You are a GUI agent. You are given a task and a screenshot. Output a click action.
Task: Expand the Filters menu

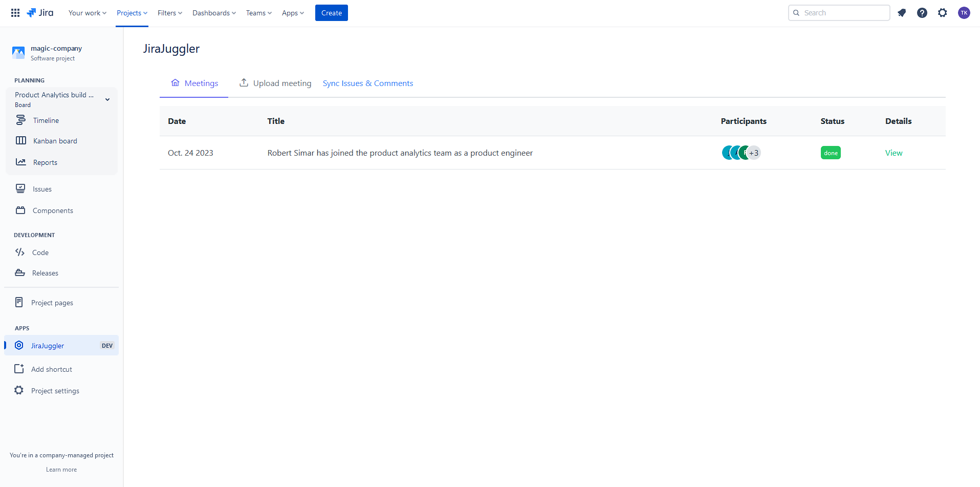tap(170, 13)
